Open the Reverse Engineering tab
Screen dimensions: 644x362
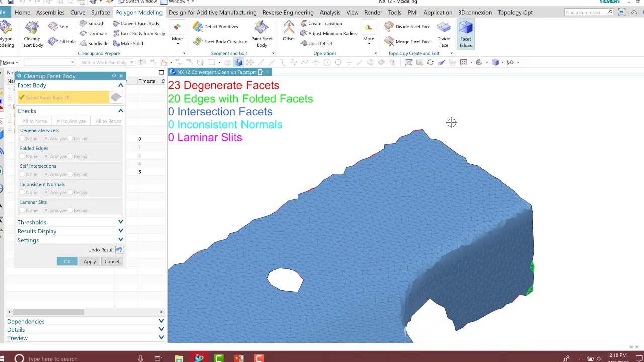coord(288,12)
